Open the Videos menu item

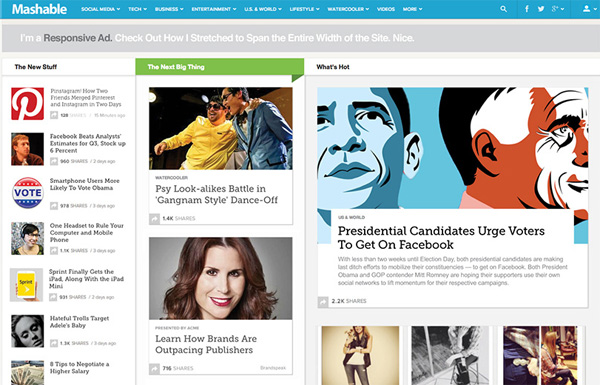(x=386, y=9)
